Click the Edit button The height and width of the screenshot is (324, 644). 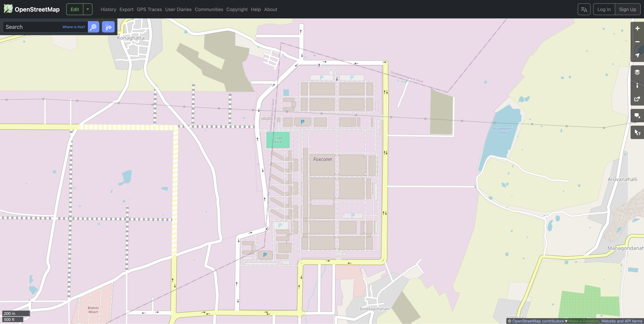pos(74,9)
